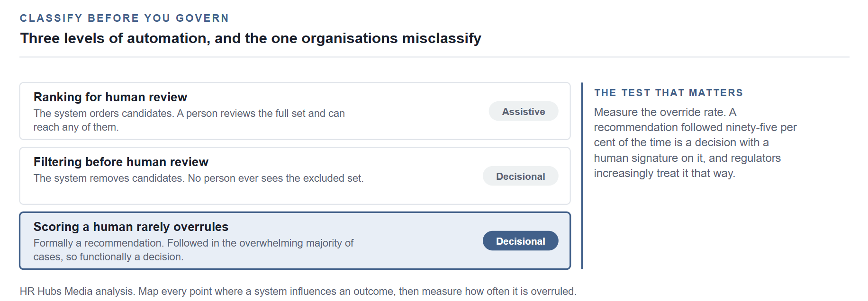Click the Assistive badge
868x301 pixels.
524,111
